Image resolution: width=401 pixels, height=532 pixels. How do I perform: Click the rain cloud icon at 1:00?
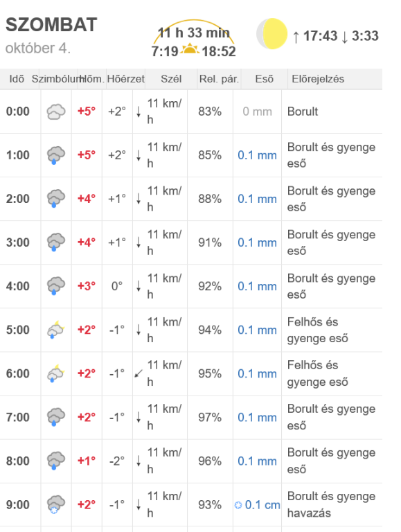coord(56,155)
